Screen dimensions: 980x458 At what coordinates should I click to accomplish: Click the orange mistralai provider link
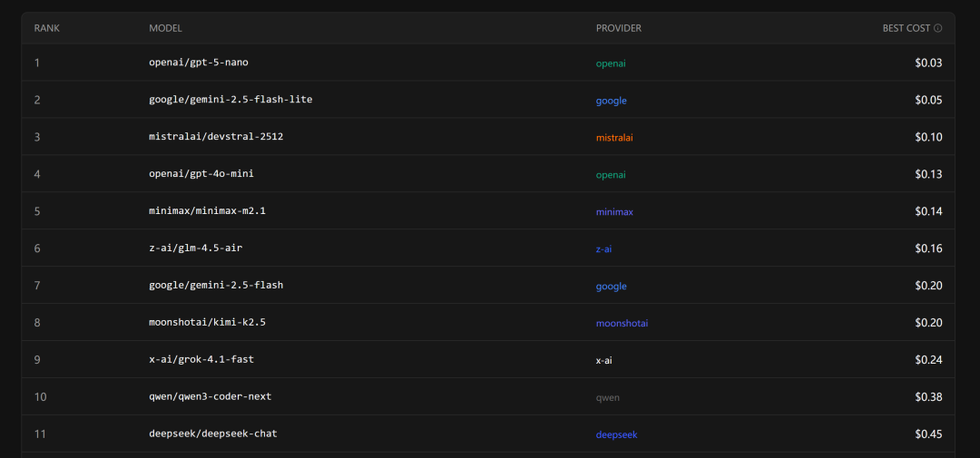click(614, 138)
